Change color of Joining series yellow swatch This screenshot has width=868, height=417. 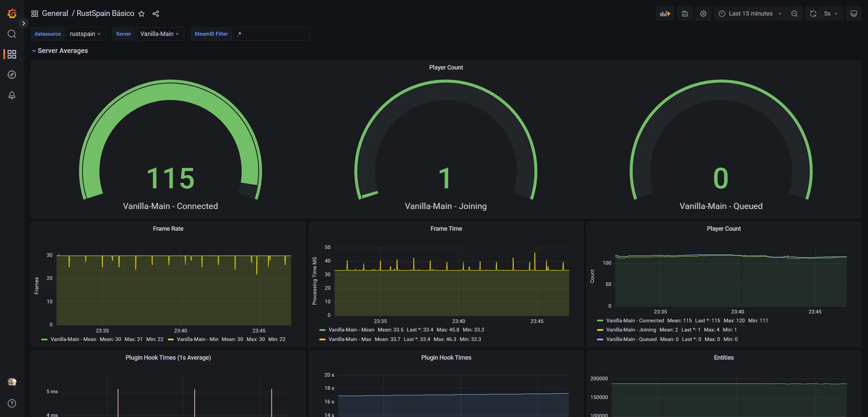pyautogui.click(x=600, y=330)
